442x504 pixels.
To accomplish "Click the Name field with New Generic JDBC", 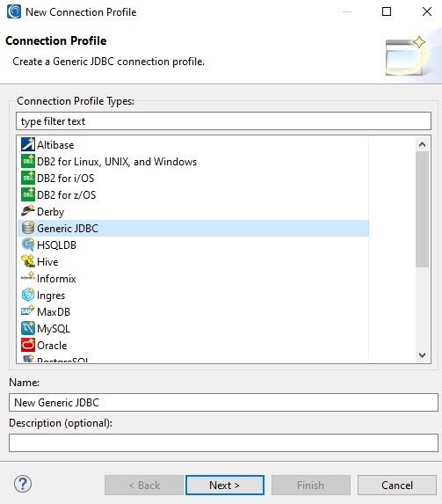I will (x=223, y=403).
